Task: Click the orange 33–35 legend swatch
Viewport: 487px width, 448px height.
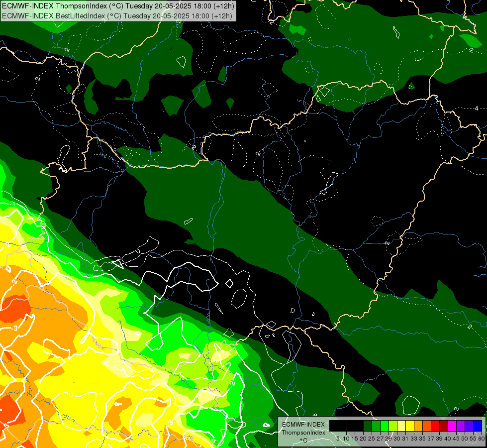Action: click(418, 426)
